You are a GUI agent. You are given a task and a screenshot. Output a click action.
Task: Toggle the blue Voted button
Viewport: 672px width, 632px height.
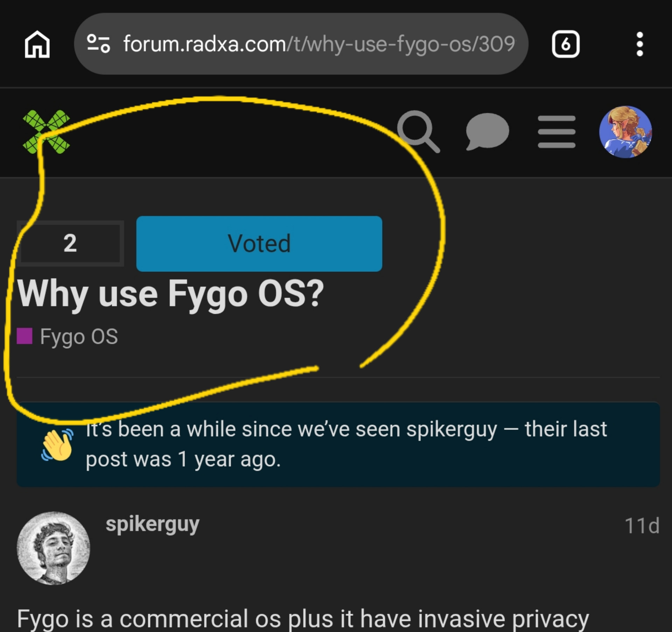point(259,244)
